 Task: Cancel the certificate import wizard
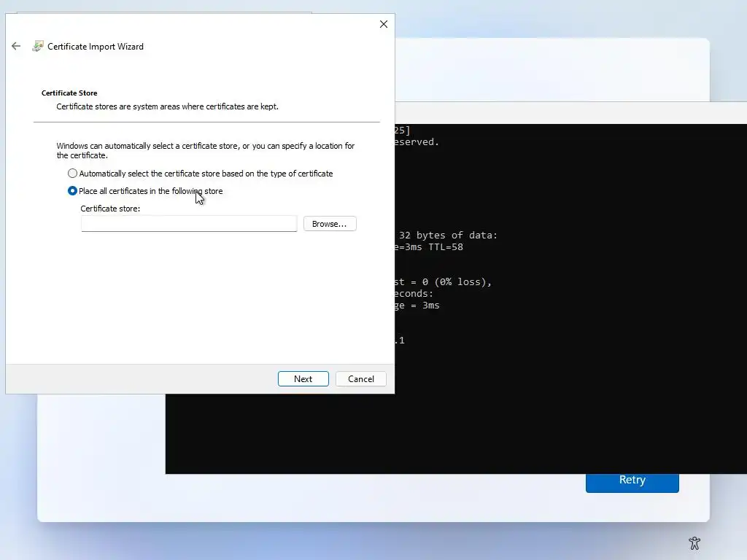(360, 379)
